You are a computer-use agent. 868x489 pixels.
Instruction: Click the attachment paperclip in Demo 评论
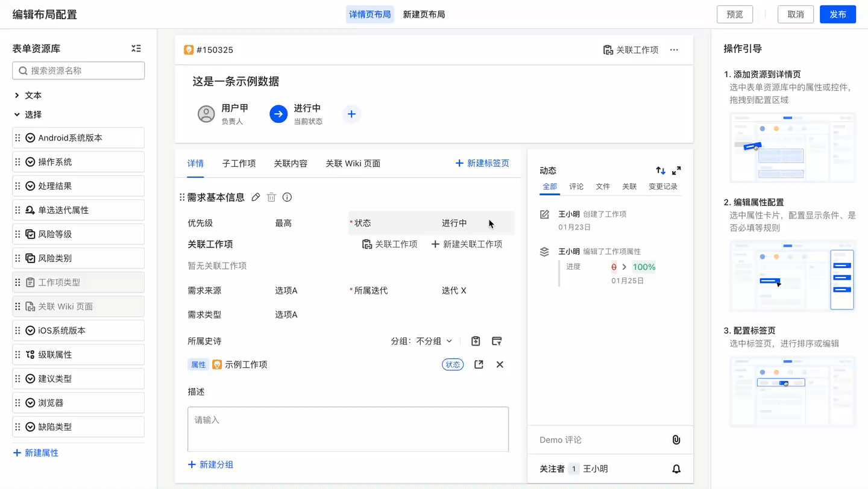(x=676, y=440)
